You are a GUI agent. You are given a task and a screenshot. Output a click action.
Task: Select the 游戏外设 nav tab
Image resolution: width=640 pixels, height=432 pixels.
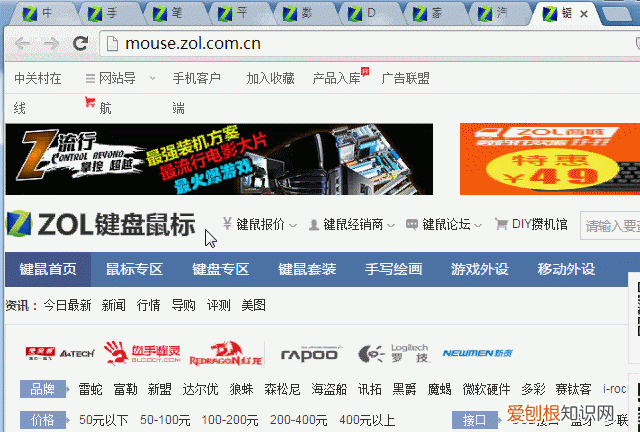(480, 269)
